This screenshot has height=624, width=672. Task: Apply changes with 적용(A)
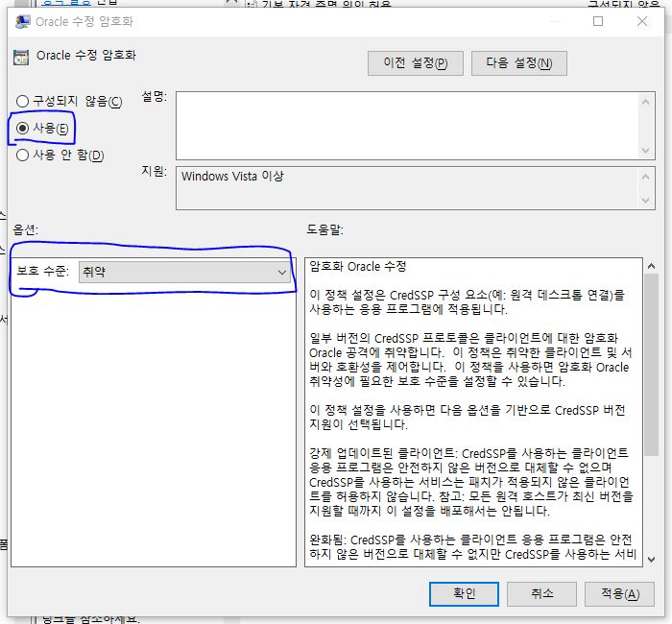[620, 594]
